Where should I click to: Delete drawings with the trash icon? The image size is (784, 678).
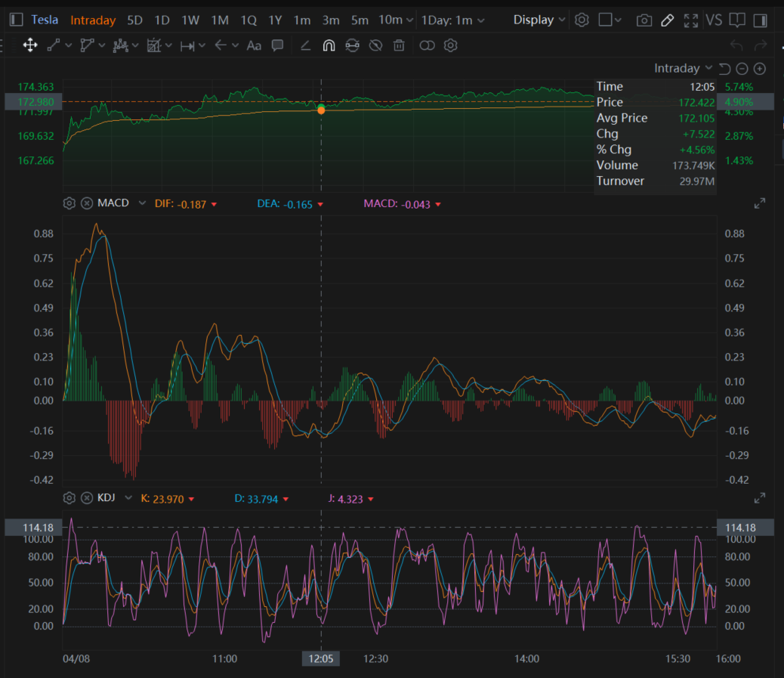(399, 45)
